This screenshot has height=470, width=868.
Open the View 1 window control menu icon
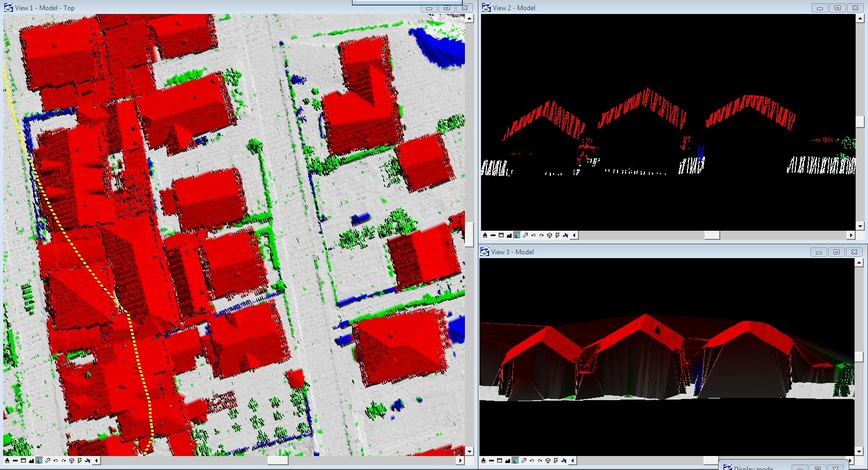8,8
